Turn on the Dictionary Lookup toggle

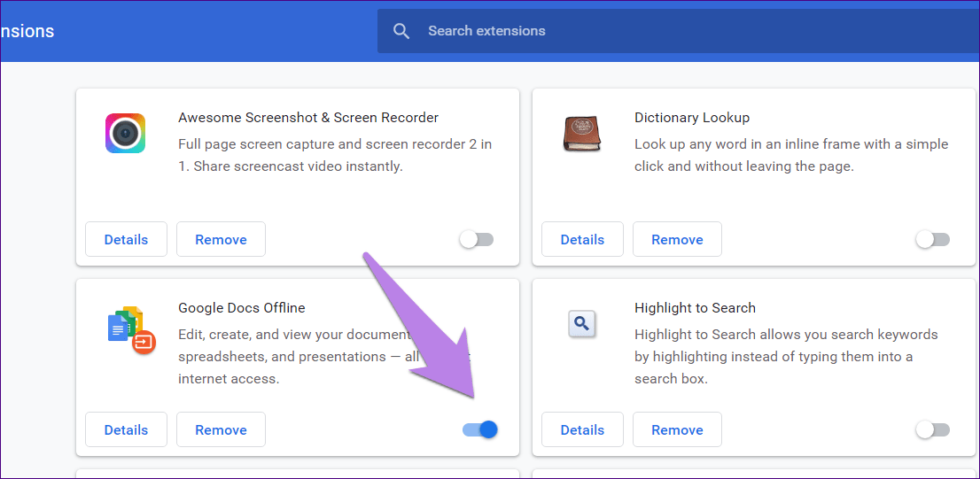[x=932, y=239]
